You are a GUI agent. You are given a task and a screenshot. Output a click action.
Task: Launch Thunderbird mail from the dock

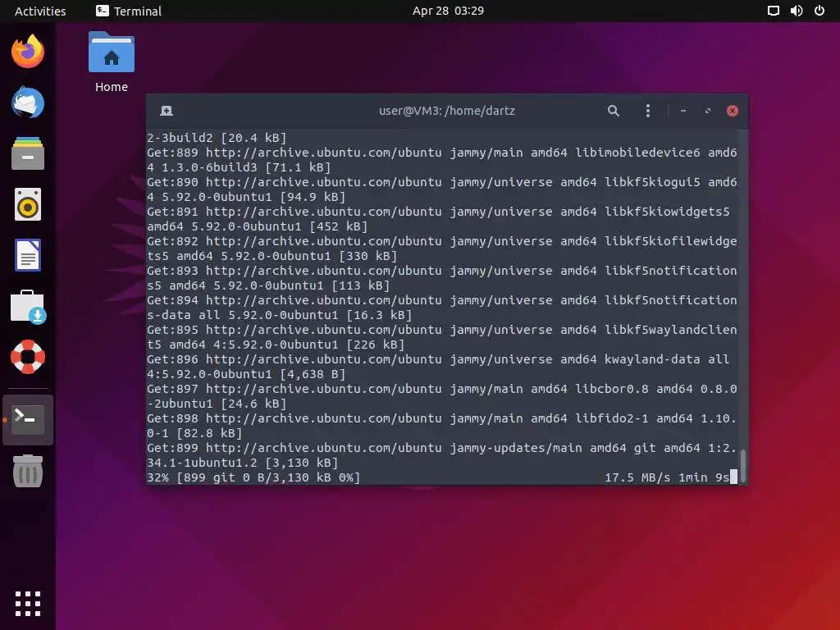[28, 102]
